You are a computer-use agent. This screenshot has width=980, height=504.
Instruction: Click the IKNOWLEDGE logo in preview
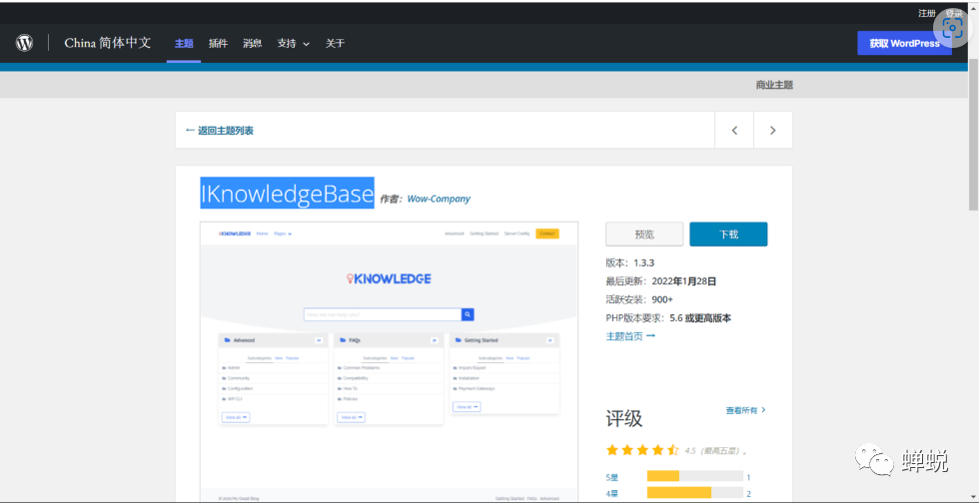pyautogui.click(x=389, y=278)
